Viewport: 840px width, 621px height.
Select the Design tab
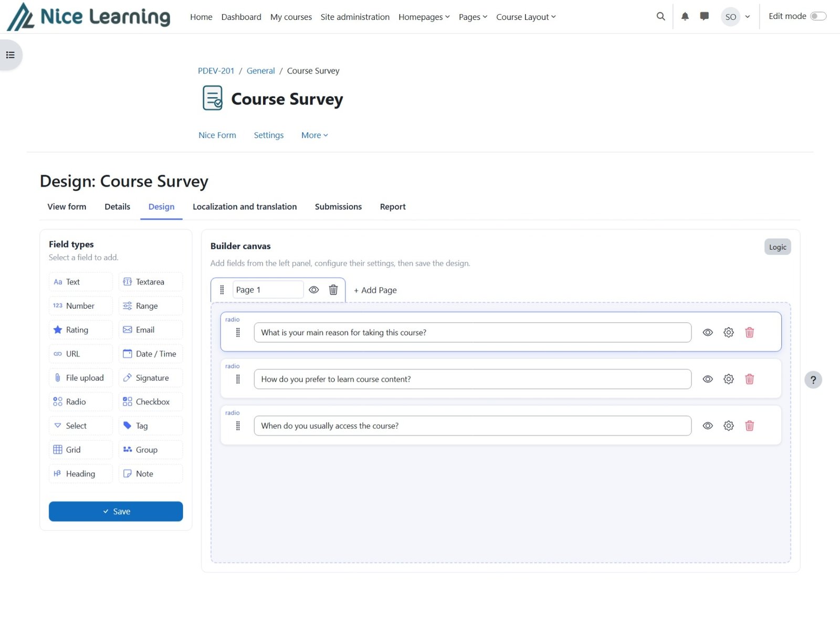[x=161, y=206]
